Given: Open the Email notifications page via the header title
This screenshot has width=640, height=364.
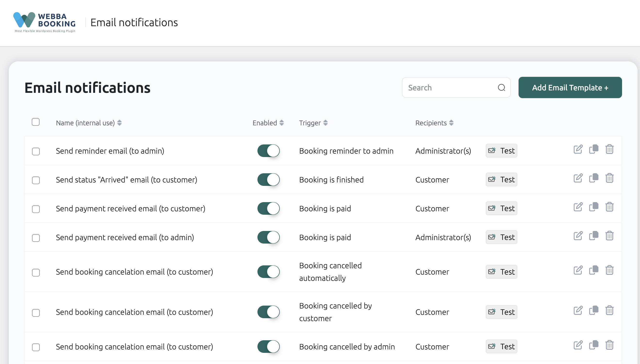Looking at the screenshot, I should pyautogui.click(x=134, y=22).
